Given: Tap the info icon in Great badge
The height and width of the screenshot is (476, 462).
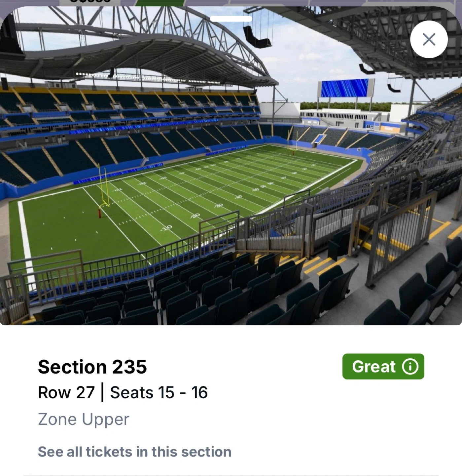Looking at the screenshot, I should [x=410, y=367].
